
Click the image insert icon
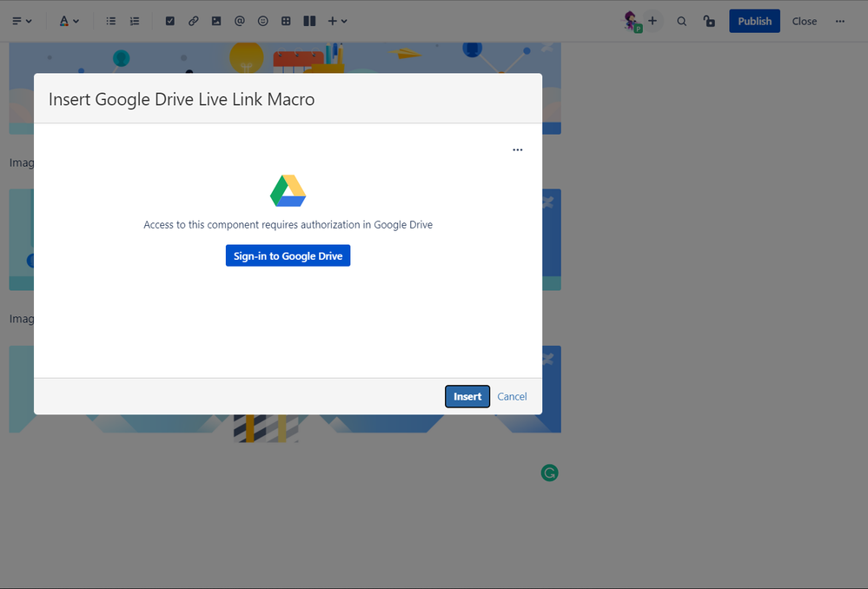click(x=216, y=21)
